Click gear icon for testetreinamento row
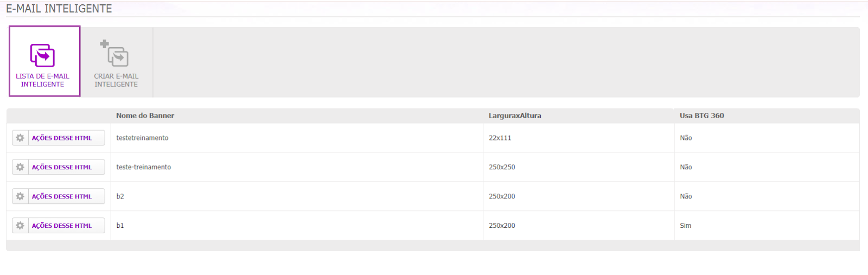Screen dimensions: 868x275 [x=20, y=138]
